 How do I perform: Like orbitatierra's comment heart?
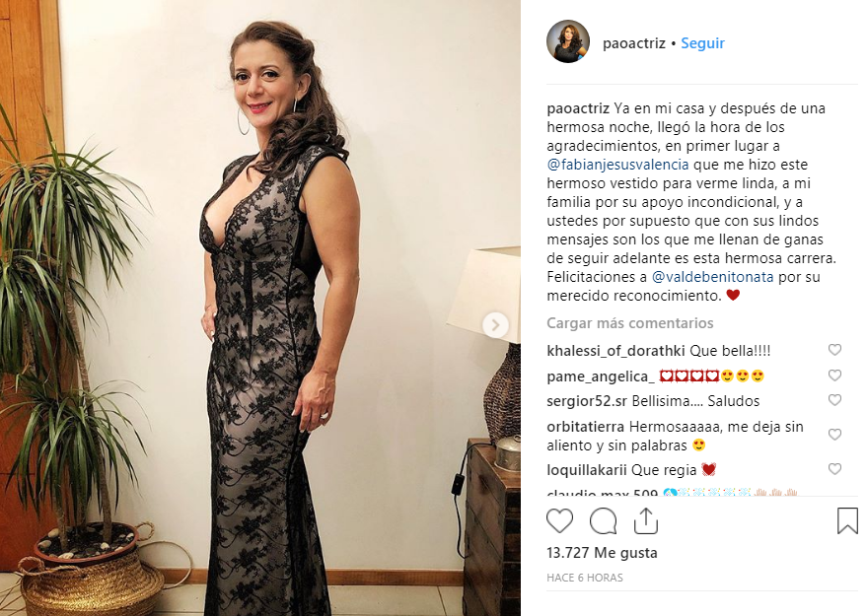834,435
